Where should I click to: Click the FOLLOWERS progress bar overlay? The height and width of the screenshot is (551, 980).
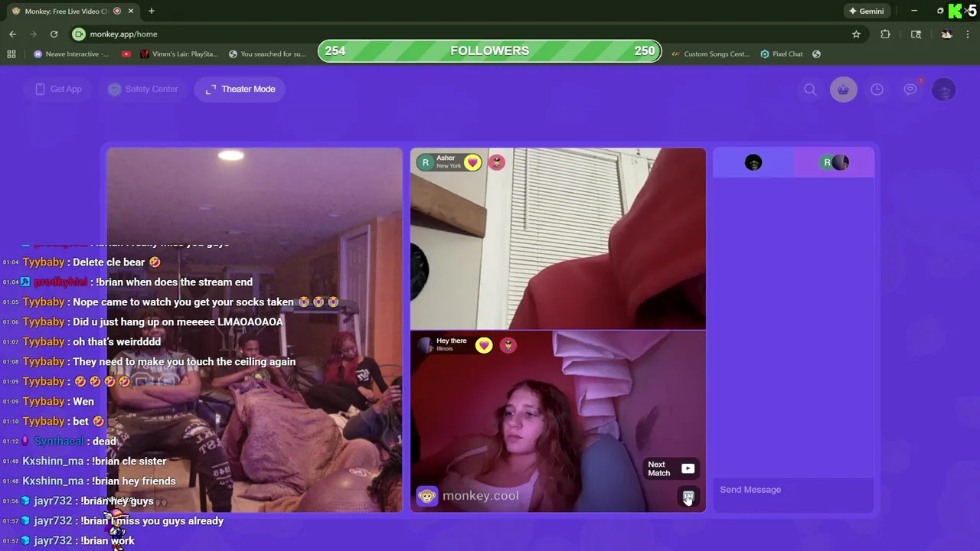click(x=490, y=51)
